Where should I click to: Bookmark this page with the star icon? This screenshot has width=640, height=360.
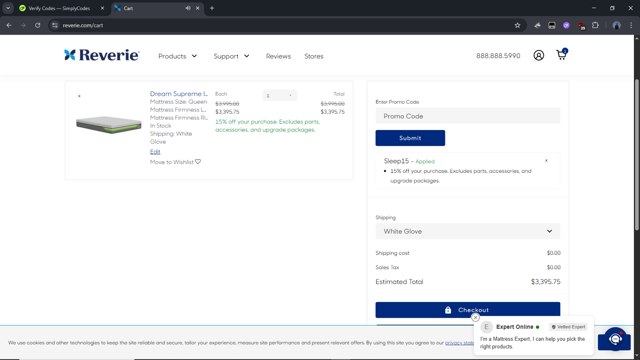[517, 25]
